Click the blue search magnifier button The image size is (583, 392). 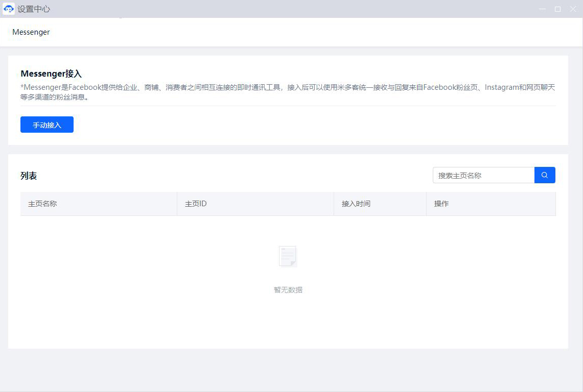545,175
